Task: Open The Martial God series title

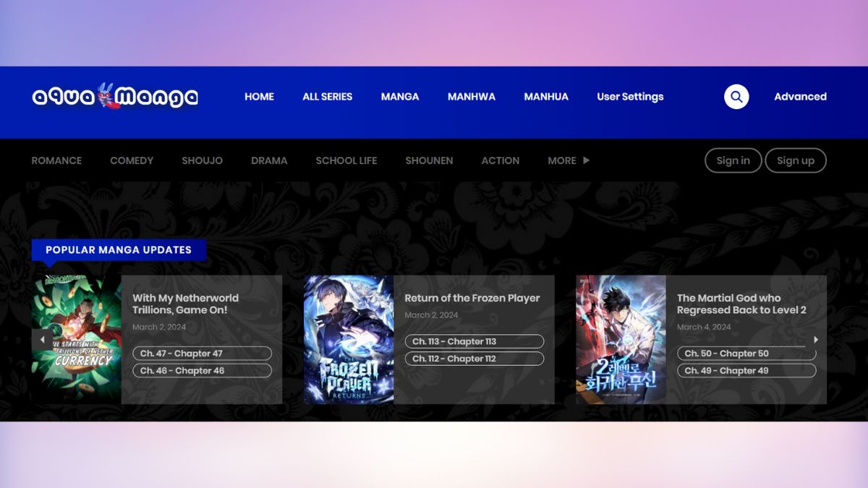Action: pyautogui.click(x=741, y=304)
